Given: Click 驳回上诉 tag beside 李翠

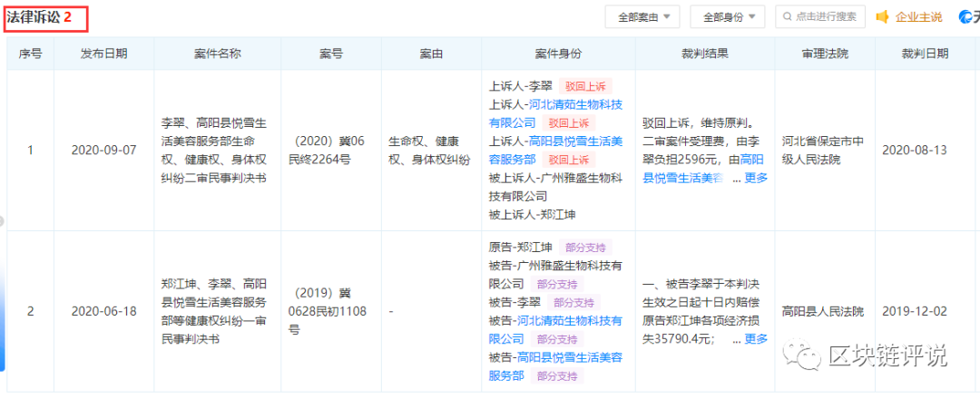Looking at the screenshot, I should (x=585, y=86).
